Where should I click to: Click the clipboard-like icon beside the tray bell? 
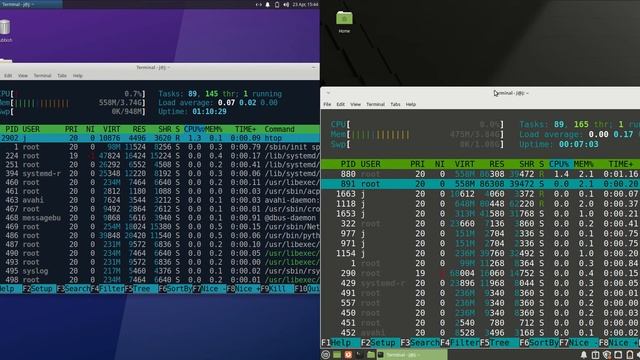tap(595, 355)
